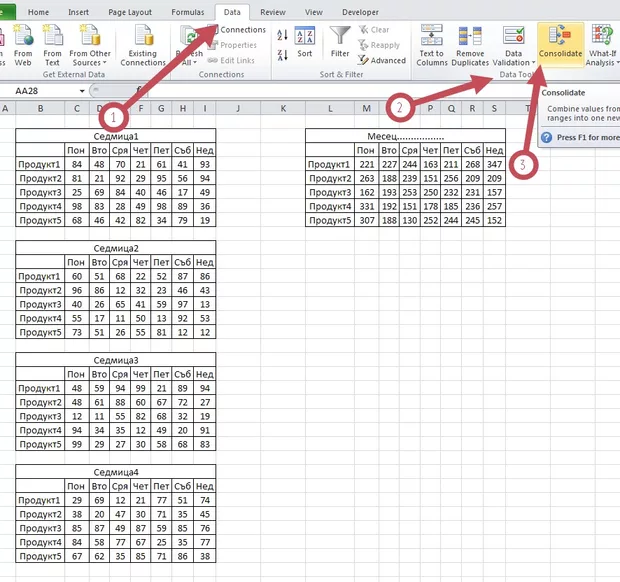Image resolution: width=620 pixels, height=582 pixels.
Task: Open From Other Sources menu
Action: [x=90, y=45]
